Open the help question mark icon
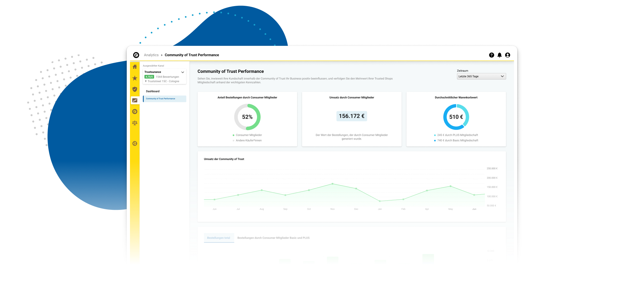Screen dimensions: 644x281 [x=491, y=55]
